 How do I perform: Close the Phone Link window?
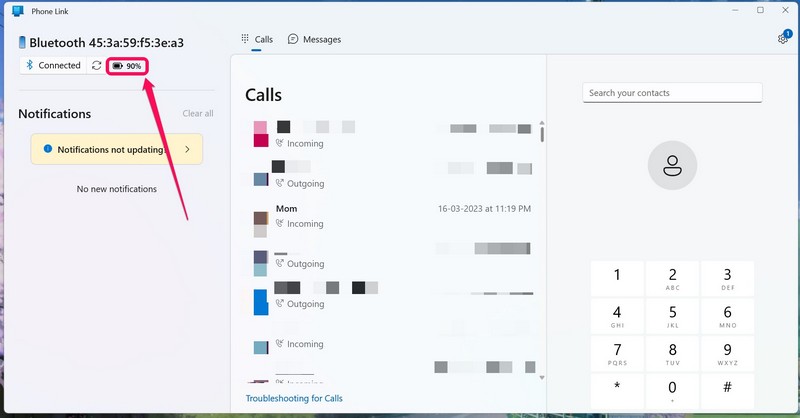(x=785, y=10)
